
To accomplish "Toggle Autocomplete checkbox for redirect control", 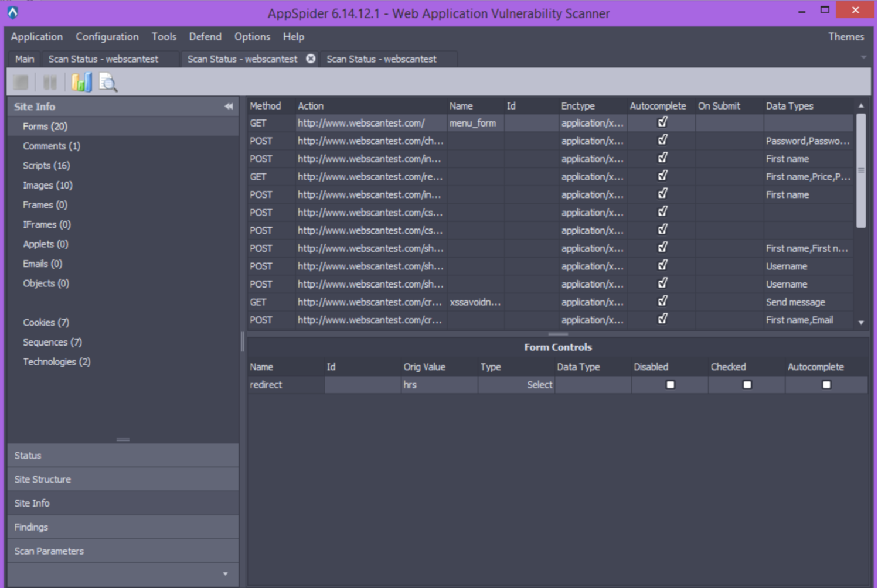I will coord(826,385).
